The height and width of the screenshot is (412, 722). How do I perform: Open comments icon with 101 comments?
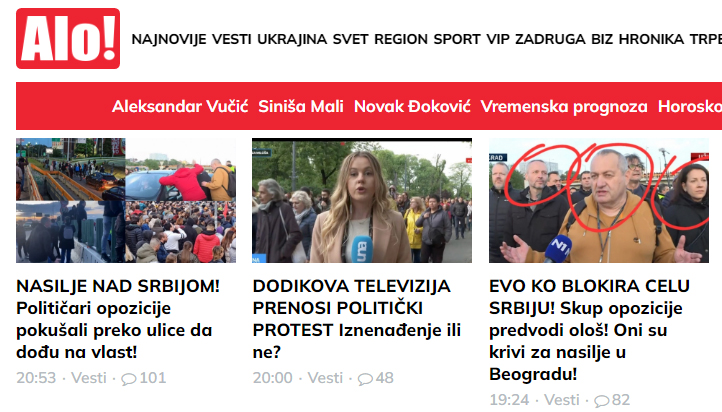pos(128,379)
